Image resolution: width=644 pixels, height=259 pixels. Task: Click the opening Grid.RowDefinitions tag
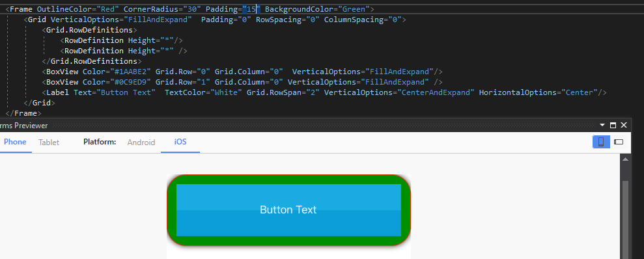click(x=89, y=30)
